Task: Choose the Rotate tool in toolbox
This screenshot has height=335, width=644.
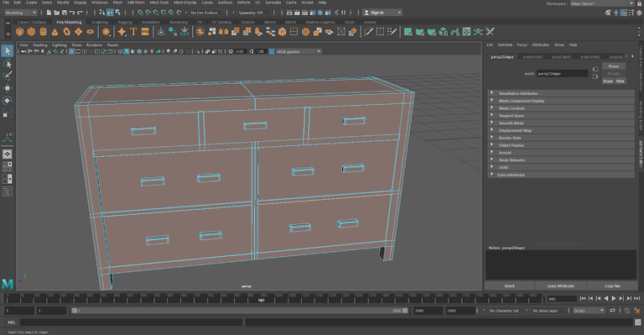Action: pyautogui.click(x=8, y=100)
